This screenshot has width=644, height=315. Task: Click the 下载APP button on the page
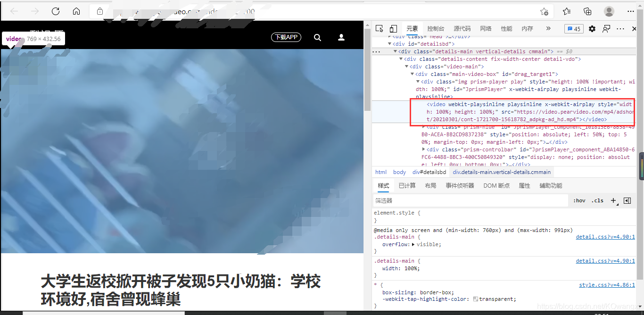[286, 37]
